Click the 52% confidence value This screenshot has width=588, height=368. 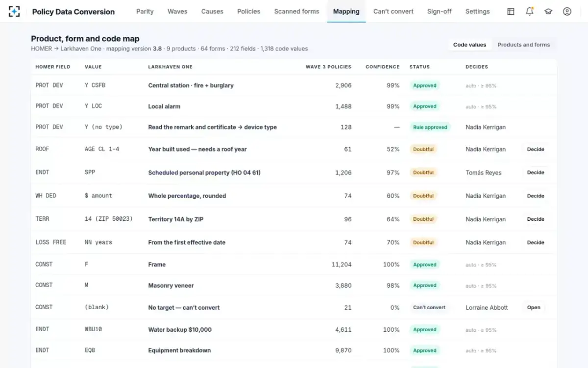(x=393, y=149)
